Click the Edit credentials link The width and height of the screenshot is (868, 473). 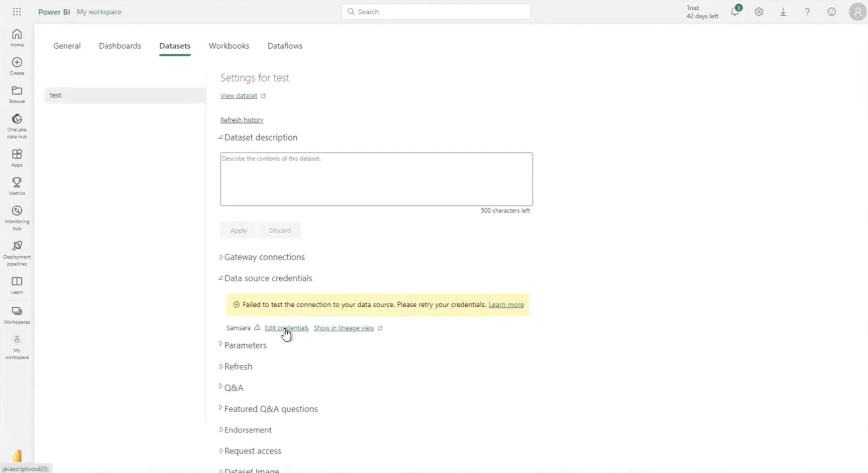tap(286, 327)
